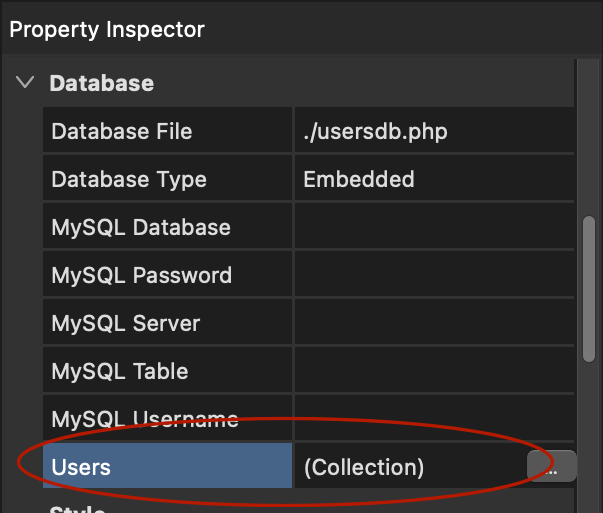Open the Users collection editor ellipsis button
The width and height of the screenshot is (603, 513).
[551, 467]
